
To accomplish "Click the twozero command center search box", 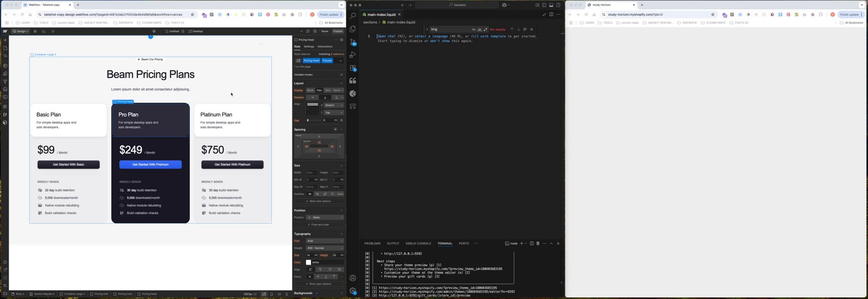I will [457, 5].
